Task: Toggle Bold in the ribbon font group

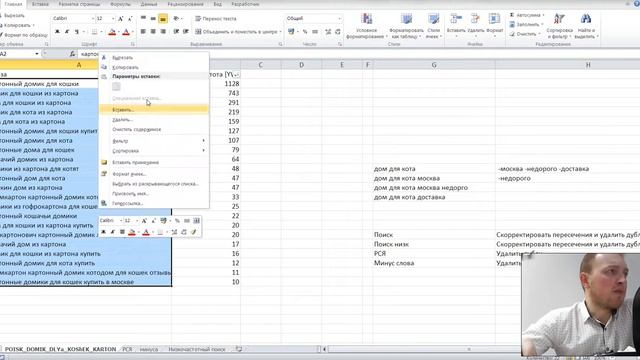Action: pyautogui.click(x=57, y=32)
